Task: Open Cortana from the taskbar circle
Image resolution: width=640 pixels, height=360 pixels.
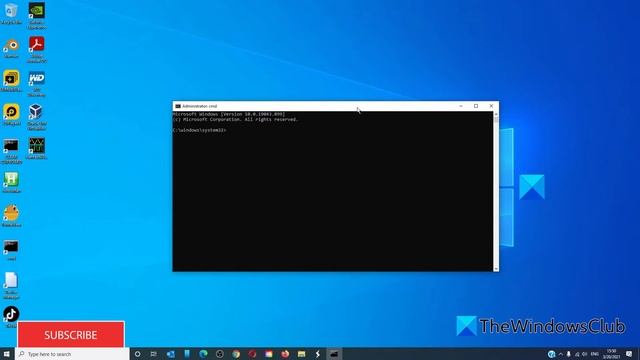Action: (138, 354)
